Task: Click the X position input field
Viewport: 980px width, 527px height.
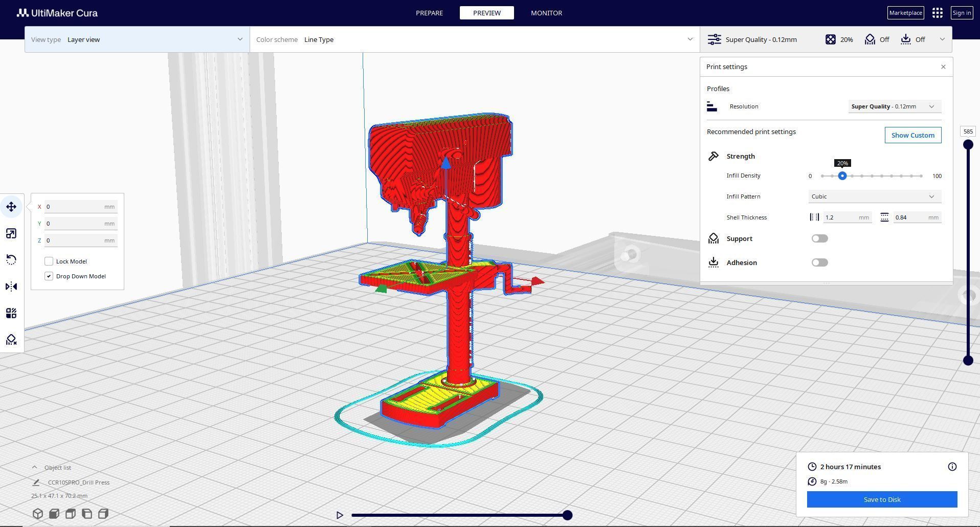Action: pyautogui.click(x=81, y=207)
